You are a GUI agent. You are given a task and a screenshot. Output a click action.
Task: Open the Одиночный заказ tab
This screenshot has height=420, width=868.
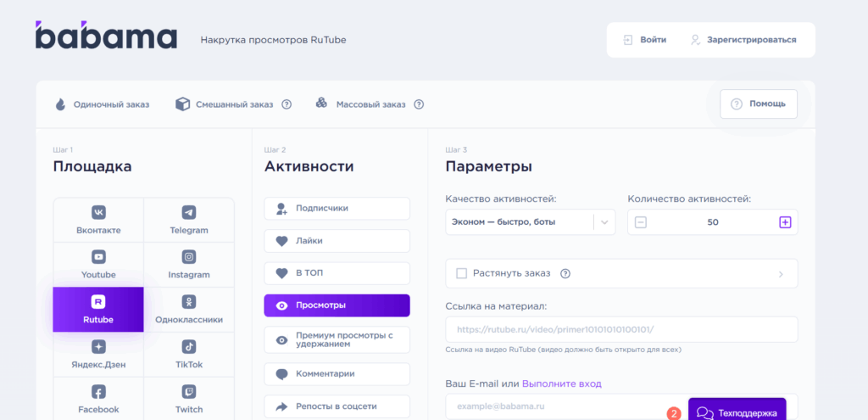coord(103,104)
